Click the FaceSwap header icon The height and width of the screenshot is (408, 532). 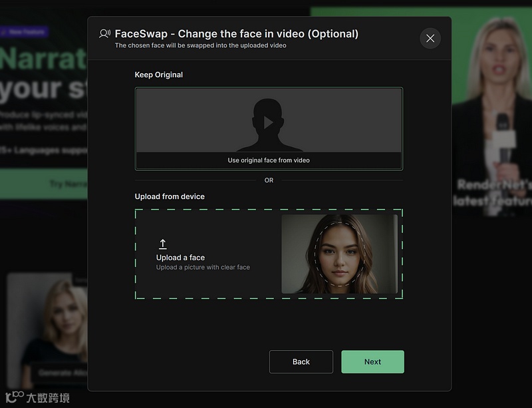(104, 34)
